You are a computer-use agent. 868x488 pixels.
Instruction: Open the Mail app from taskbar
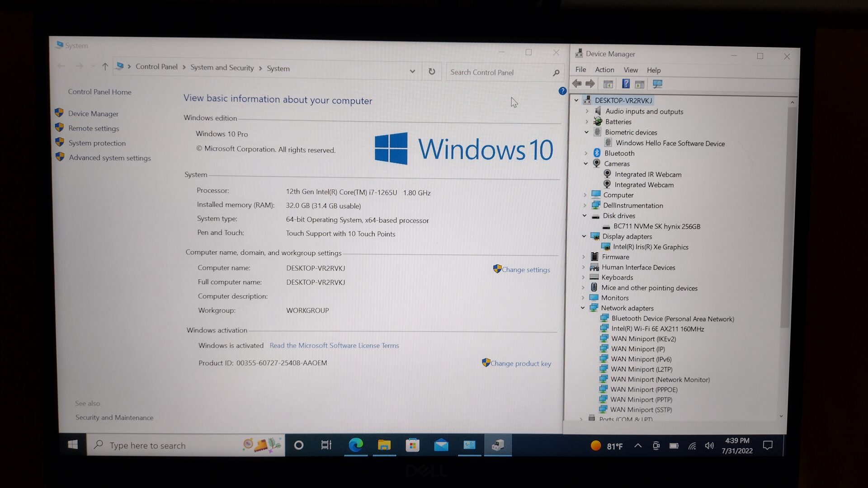tap(441, 446)
